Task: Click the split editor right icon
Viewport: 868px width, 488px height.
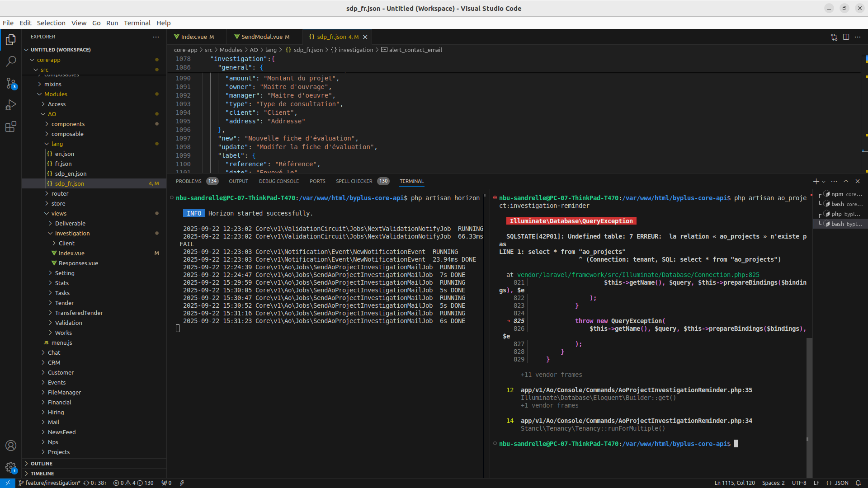Action: (846, 37)
